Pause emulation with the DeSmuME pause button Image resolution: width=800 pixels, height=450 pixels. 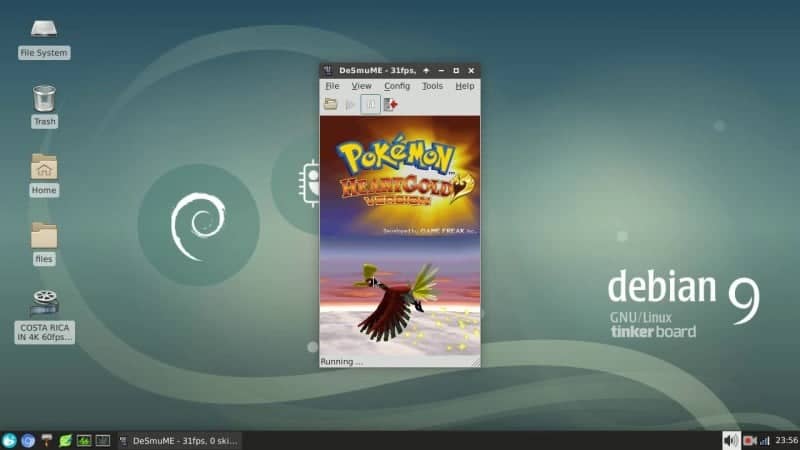pos(370,105)
